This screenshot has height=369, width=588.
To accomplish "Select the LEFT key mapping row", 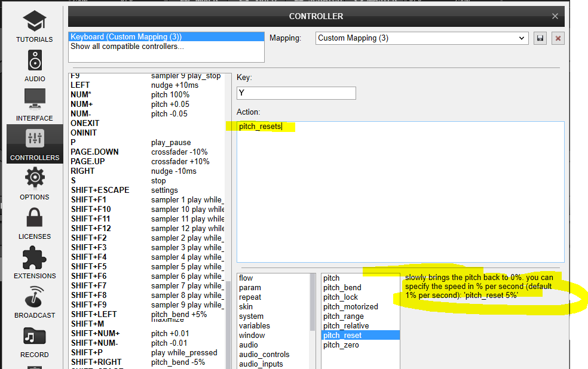I will tap(148, 85).
